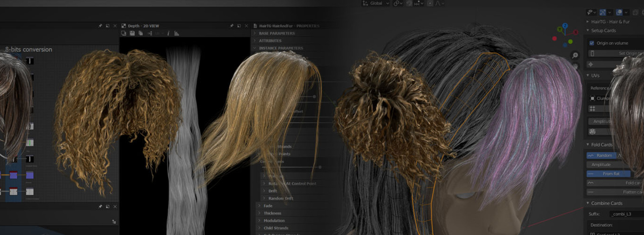Toggle proportional editing in Blender header
644x235 pixels.
click(x=430, y=3)
